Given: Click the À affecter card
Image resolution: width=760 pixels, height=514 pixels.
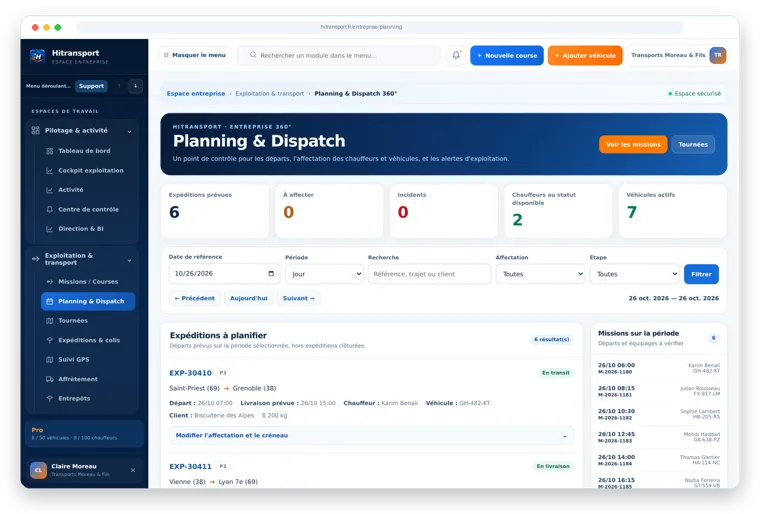Looking at the screenshot, I should [x=330, y=211].
